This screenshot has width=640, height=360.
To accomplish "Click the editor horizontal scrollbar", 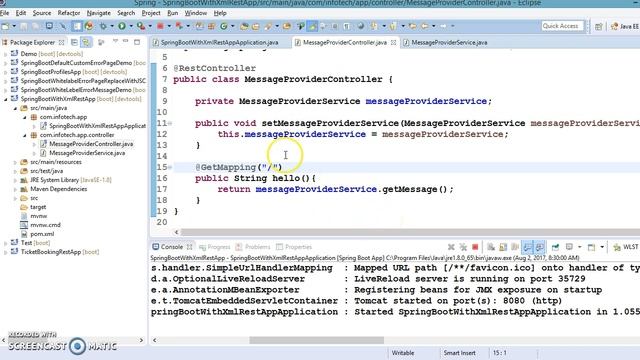I will [410, 232].
